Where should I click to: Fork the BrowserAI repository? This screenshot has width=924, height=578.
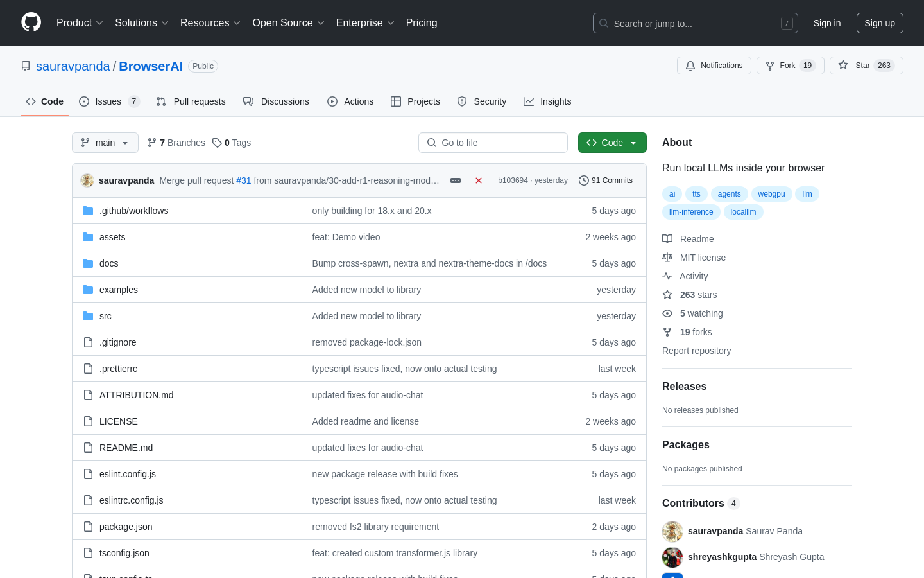coord(790,66)
